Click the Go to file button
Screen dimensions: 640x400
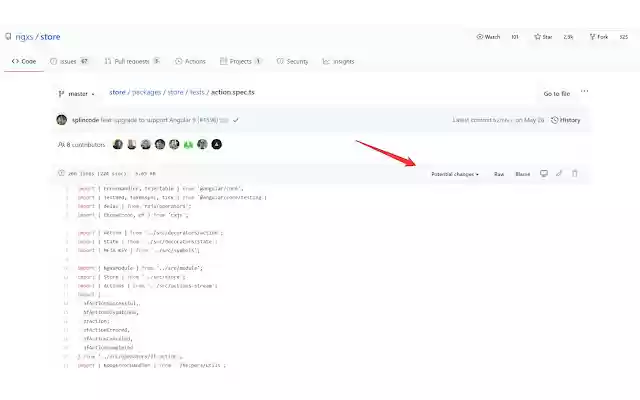557,93
